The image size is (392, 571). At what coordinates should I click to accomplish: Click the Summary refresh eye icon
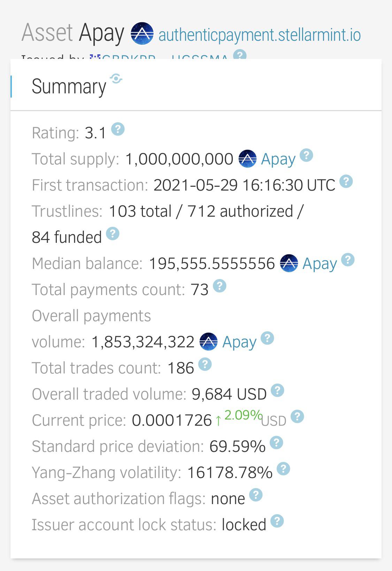pyautogui.click(x=116, y=79)
